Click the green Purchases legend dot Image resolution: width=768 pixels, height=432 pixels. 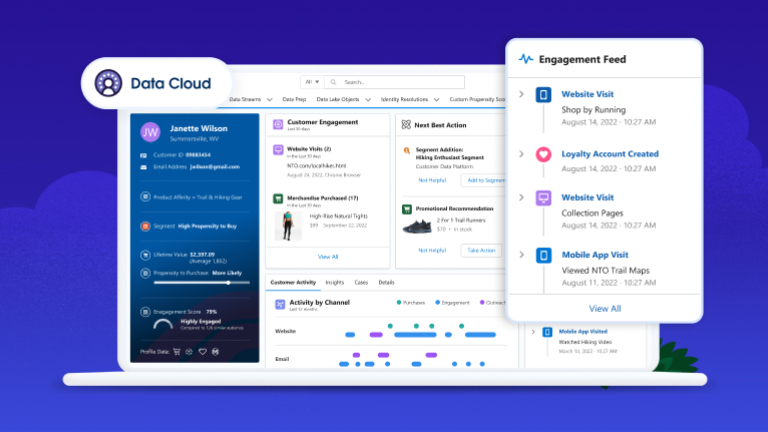[x=399, y=302]
